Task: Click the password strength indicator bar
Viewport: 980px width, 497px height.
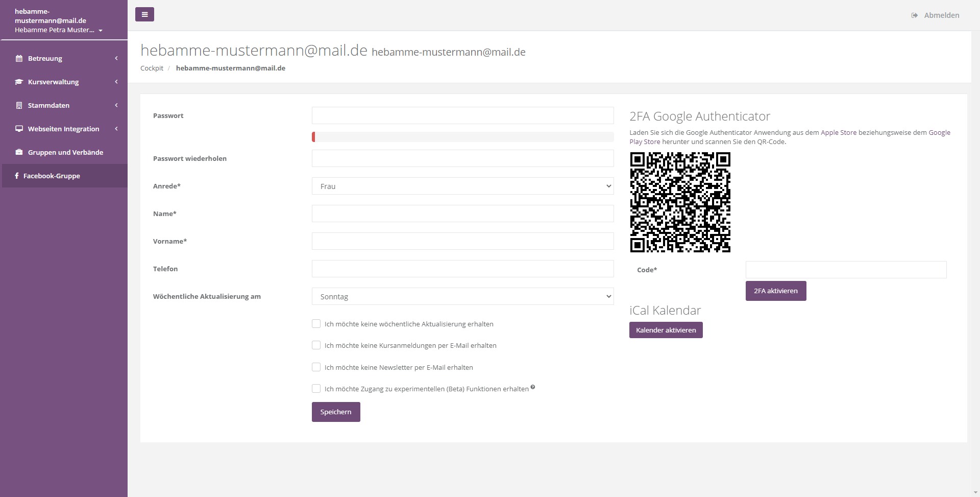Action: pos(462,137)
